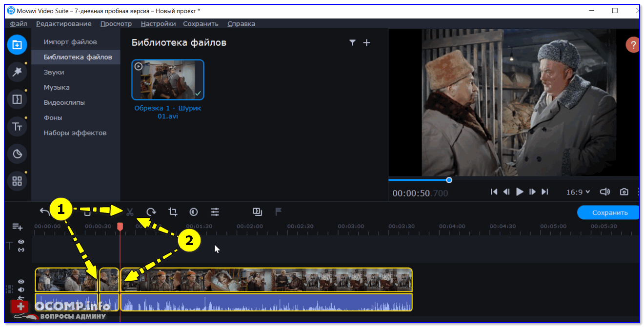
Task: Hide the video track using its eye icon
Action: [x=21, y=282]
